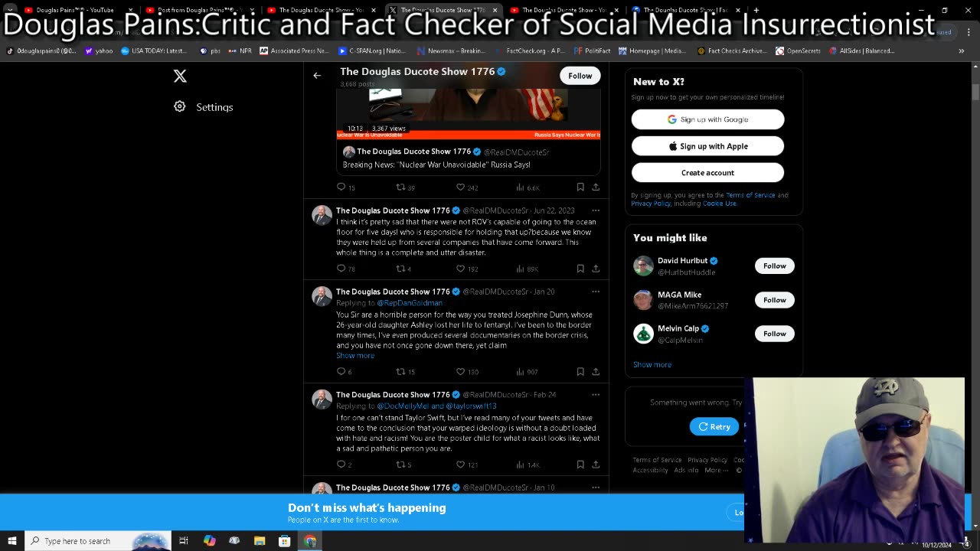Retry loading the failed sidebar section
The width and height of the screenshot is (980, 551).
pyautogui.click(x=714, y=426)
